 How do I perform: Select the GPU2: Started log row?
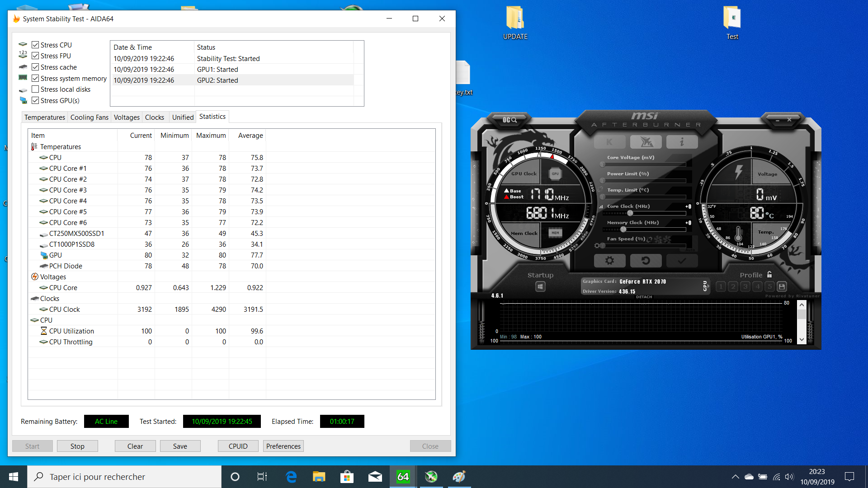point(232,80)
